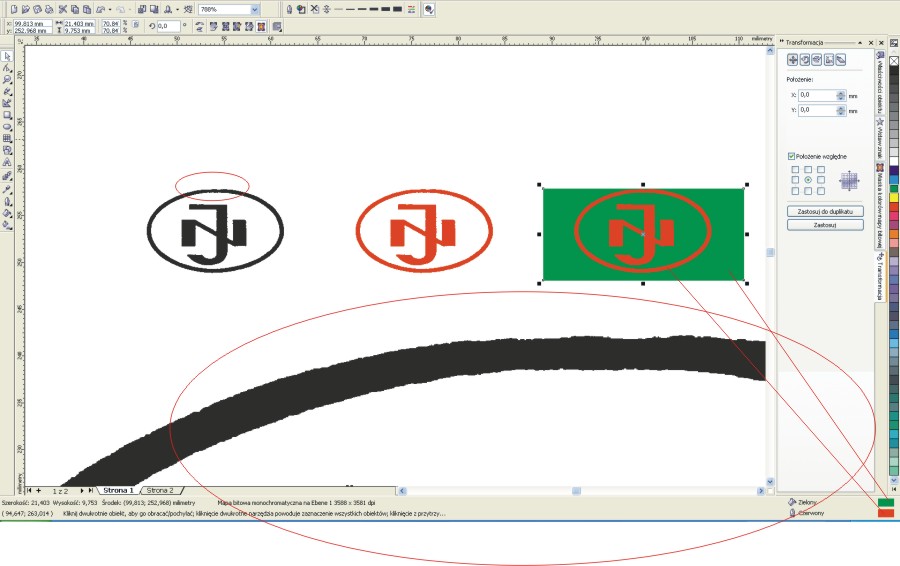Switch to the Strona 2 page tab
The height and width of the screenshot is (566, 900).
159,491
